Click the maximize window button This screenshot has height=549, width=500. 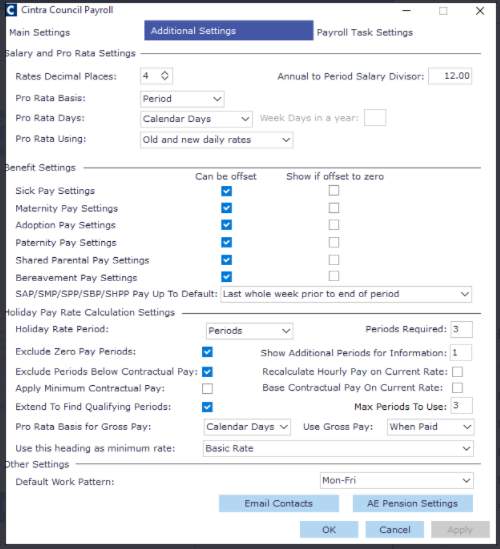443,11
